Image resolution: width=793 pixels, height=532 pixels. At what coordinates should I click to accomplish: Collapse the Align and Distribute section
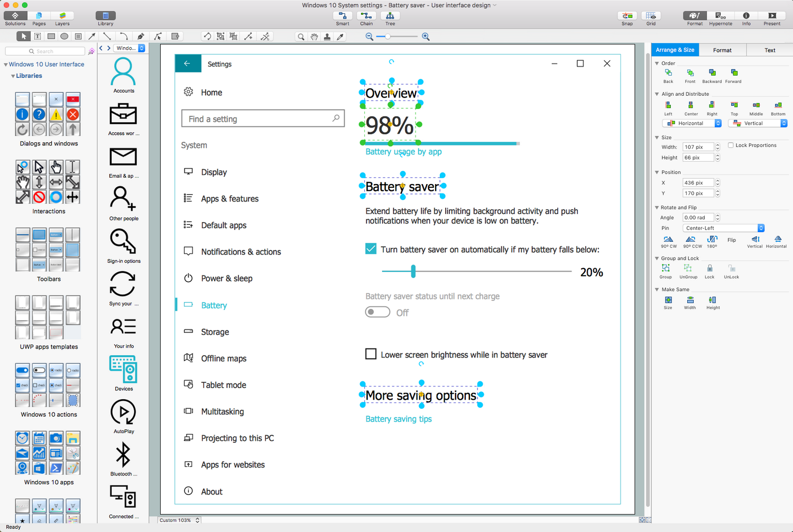pyautogui.click(x=657, y=94)
